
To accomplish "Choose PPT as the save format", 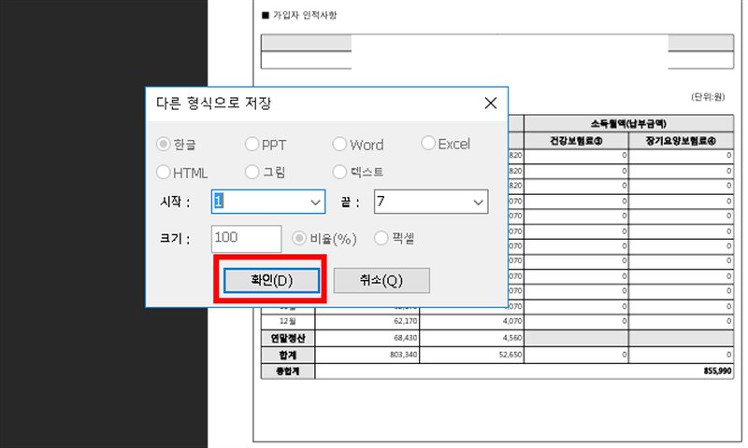I will [251, 144].
